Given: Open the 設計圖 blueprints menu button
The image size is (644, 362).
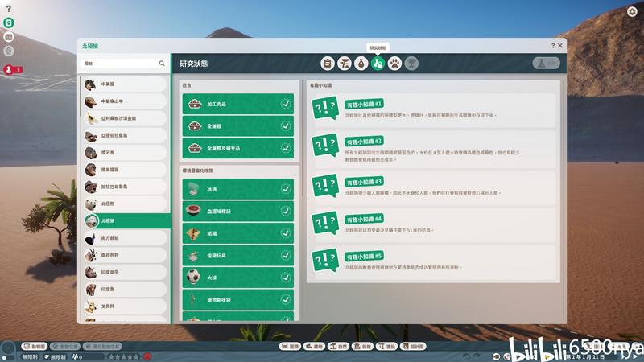Looking at the screenshot, I should 413,347.
